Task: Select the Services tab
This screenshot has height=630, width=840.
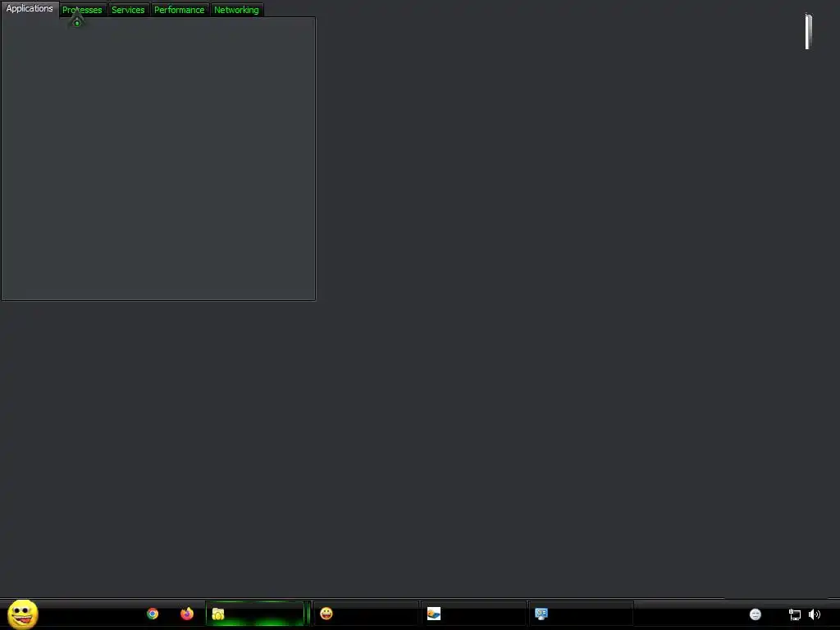Action: coord(128,10)
